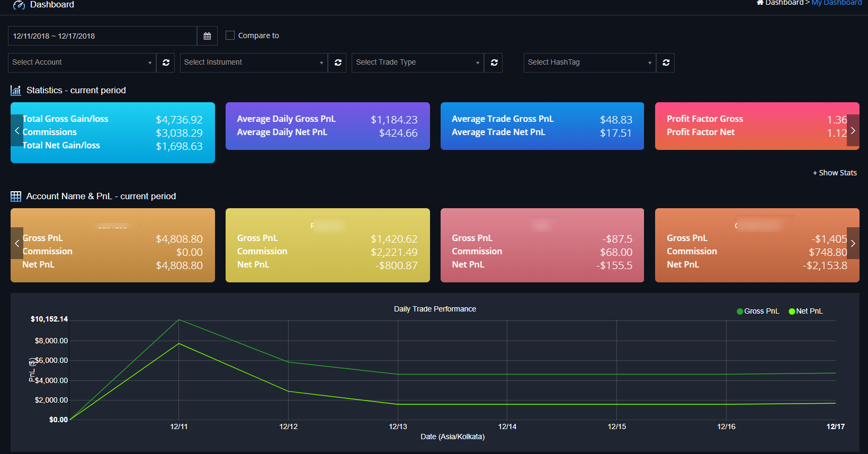The image size is (868, 454).
Task: Slide account PnL cards to next
Action: 853,243
